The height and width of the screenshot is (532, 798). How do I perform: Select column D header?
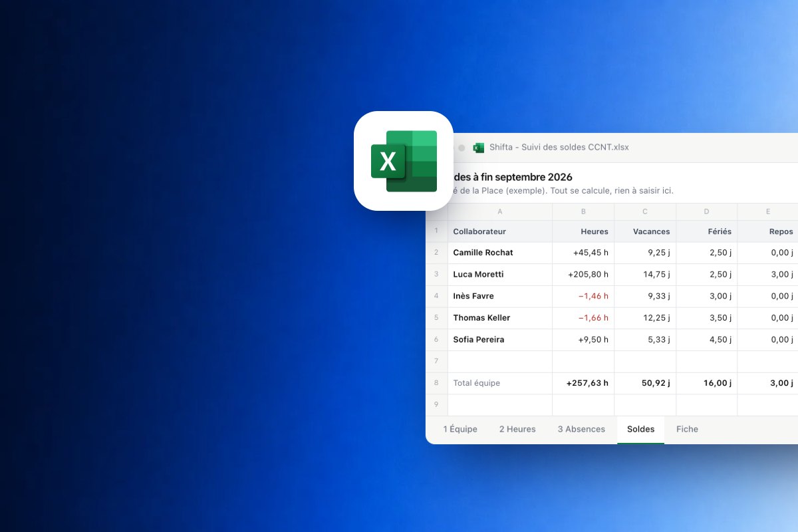point(706,211)
